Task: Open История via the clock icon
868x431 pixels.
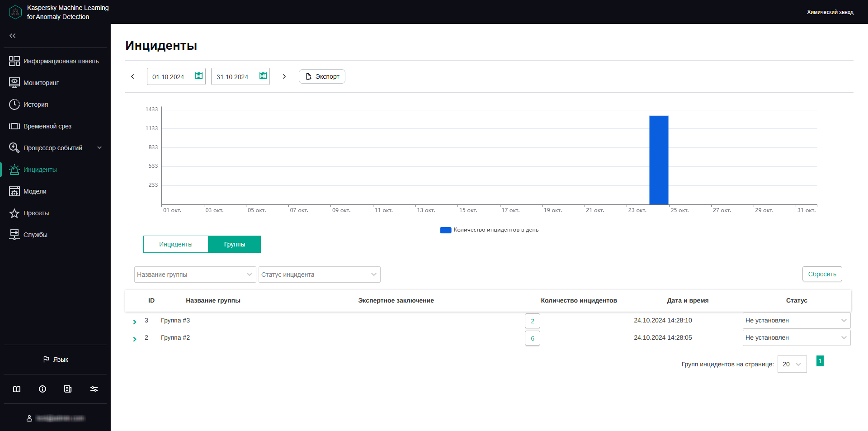Action: pos(14,104)
